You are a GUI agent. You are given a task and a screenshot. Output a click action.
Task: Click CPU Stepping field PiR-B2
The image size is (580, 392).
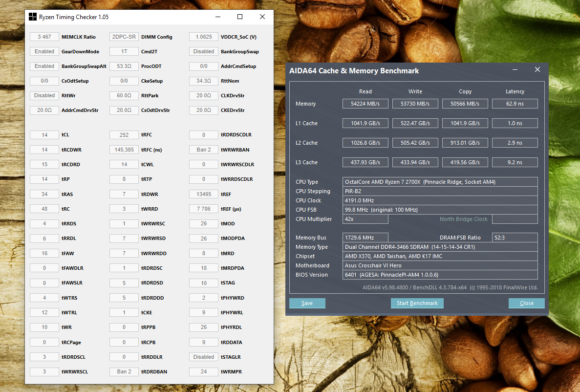[x=440, y=191]
